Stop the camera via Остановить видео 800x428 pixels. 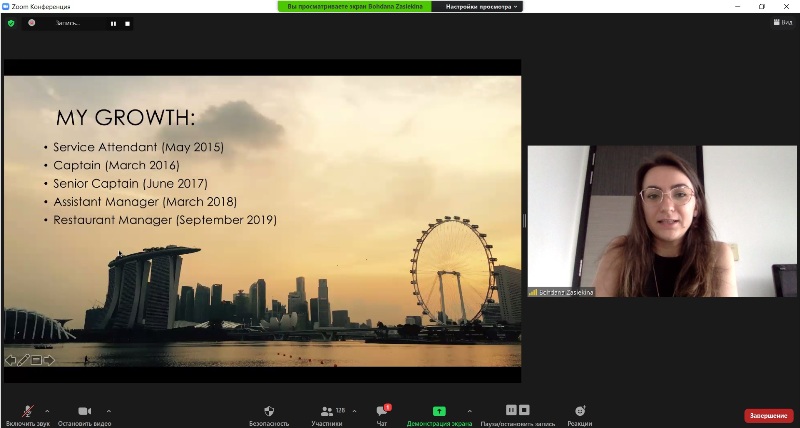[x=84, y=415]
